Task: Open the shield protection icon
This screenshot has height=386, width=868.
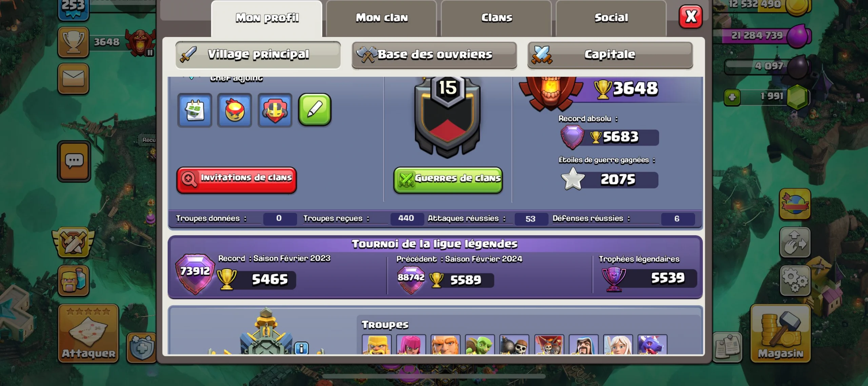Action: [141, 347]
